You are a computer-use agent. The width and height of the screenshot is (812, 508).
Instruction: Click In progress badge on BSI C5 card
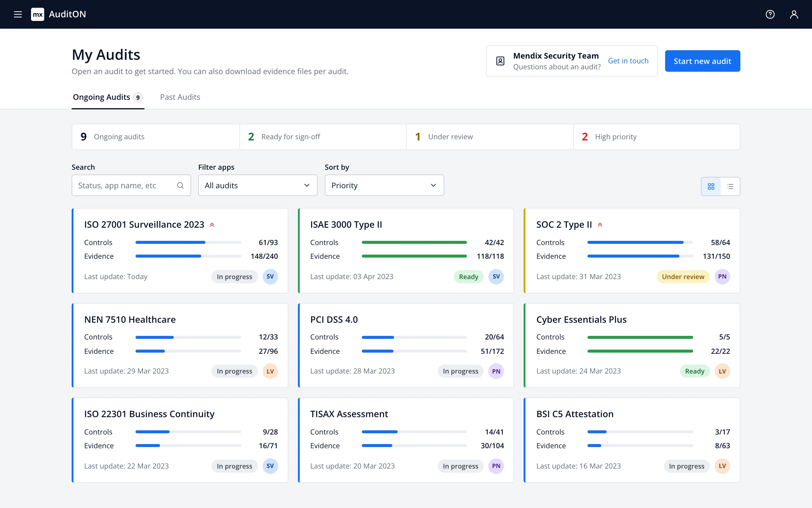[687, 466]
